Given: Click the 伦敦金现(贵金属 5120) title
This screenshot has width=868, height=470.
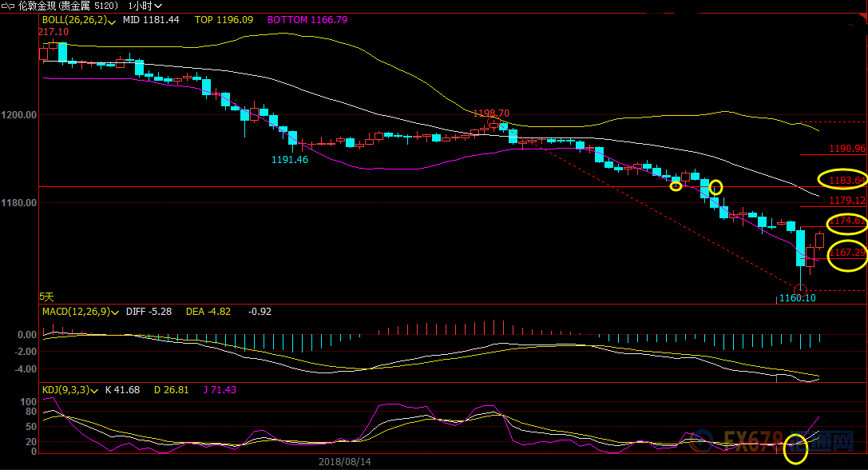Looking at the screenshot, I should tap(68, 6).
